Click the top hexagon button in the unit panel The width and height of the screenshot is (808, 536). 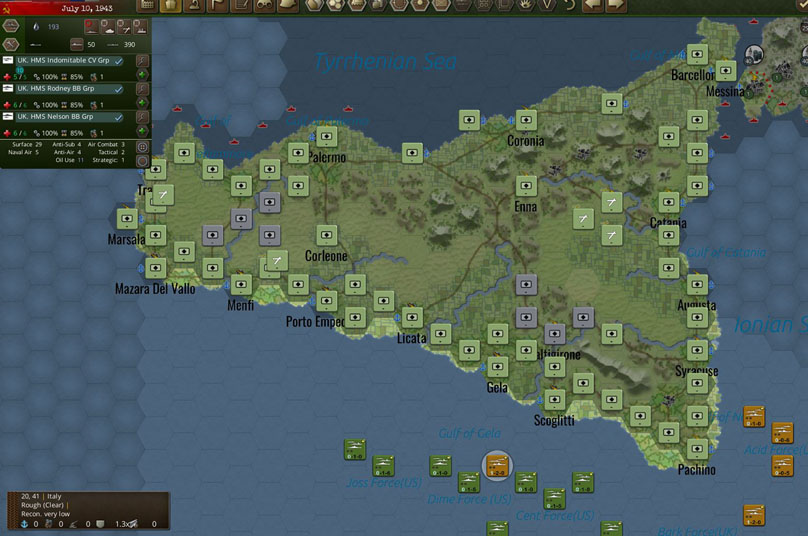tap(11, 26)
